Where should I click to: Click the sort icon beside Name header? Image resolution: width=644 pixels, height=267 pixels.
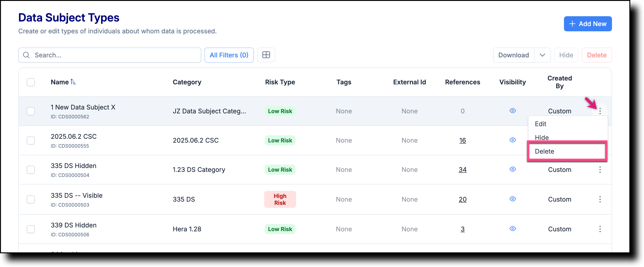[73, 82]
